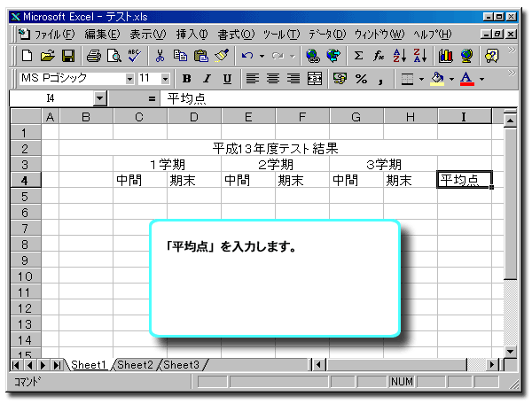Viewport: 532px width, 404px height.
Task: Click the formula bar containing 平均点
Action: 340,98
